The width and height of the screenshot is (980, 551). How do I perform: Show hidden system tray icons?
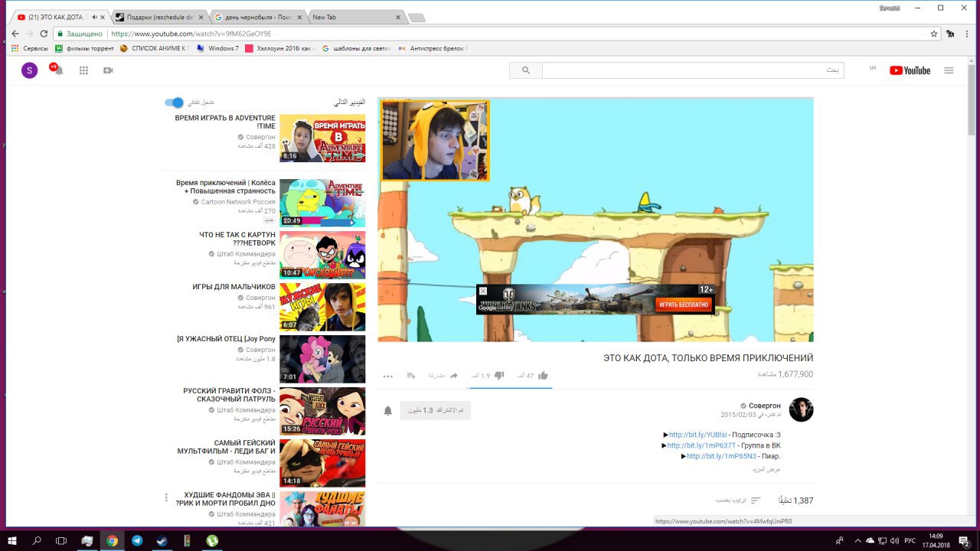(857, 540)
